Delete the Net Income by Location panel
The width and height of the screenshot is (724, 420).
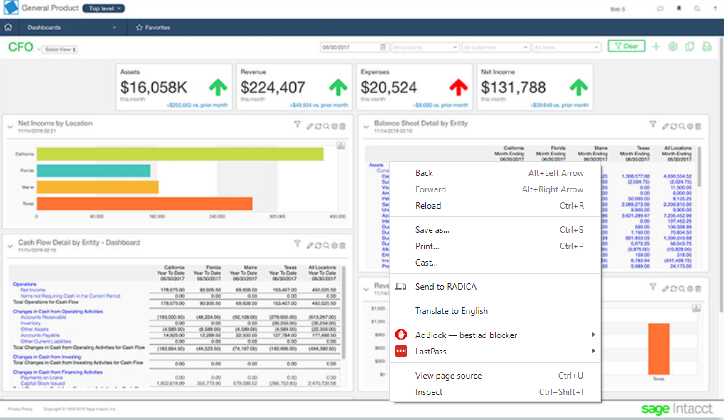point(343,126)
